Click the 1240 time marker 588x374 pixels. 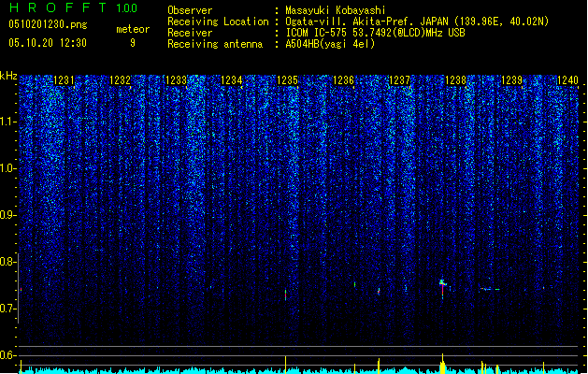567,80
